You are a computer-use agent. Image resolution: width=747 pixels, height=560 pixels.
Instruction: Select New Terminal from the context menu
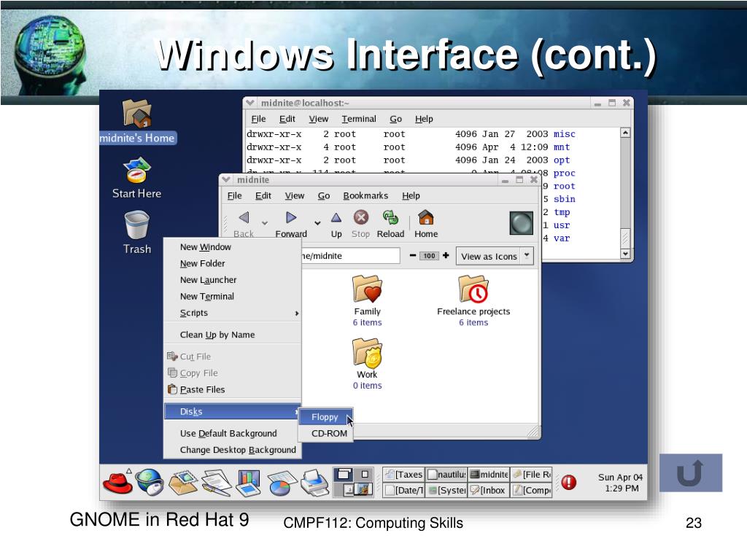(x=233, y=296)
